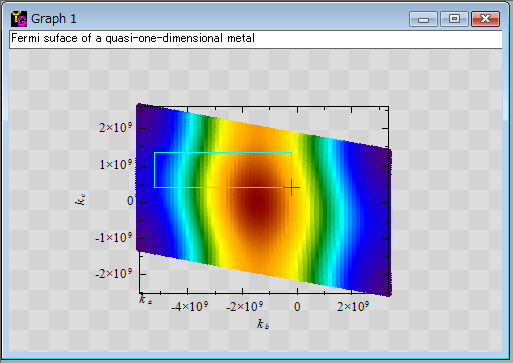
Task: Minimize the Graph 1 window
Action: click(x=423, y=19)
